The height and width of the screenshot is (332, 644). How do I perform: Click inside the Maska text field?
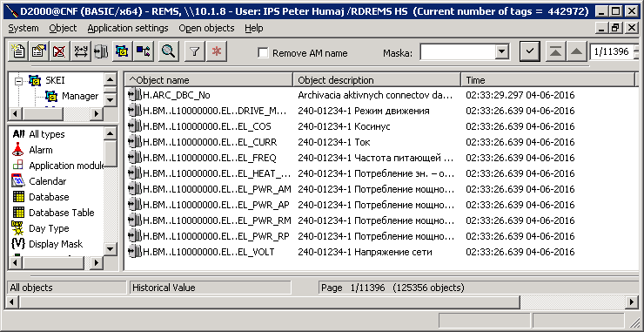pyautogui.click(x=457, y=52)
